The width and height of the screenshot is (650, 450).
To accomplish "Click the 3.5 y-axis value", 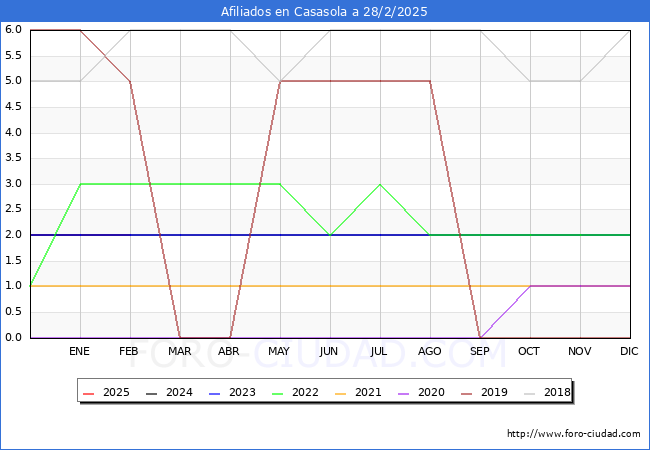I will point(13,158).
